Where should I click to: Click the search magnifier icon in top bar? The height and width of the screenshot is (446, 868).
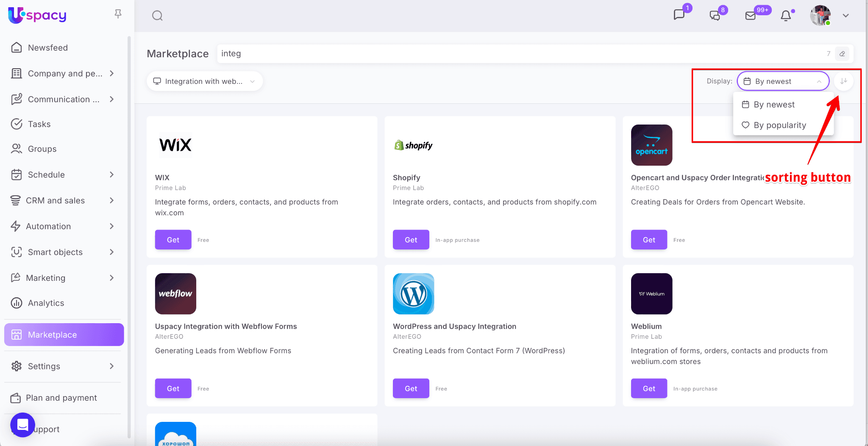pyautogui.click(x=157, y=16)
